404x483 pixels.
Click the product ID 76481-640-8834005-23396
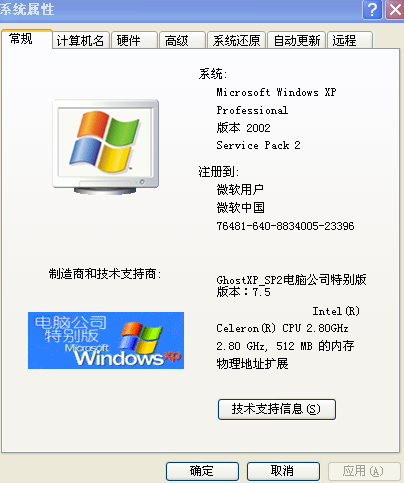pyautogui.click(x=285, y=226)
